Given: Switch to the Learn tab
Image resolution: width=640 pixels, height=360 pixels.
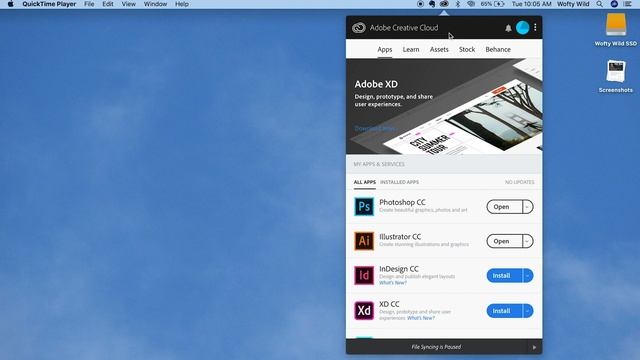Looking at the screenshot, I should (x=411, y=49).
